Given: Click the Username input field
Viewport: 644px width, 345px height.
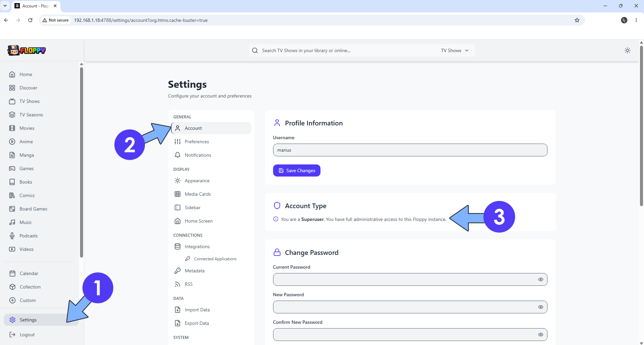Looking at the screenshot, I should coord(410,150).
